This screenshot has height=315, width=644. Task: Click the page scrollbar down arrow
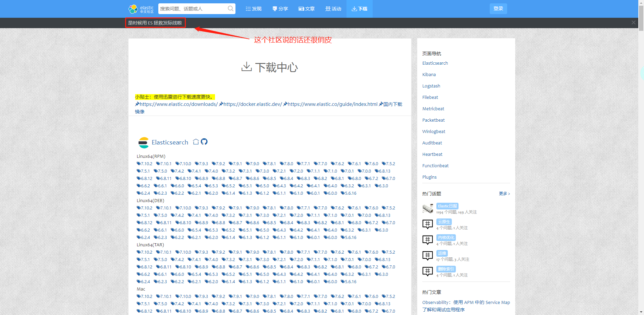[641, 312]
